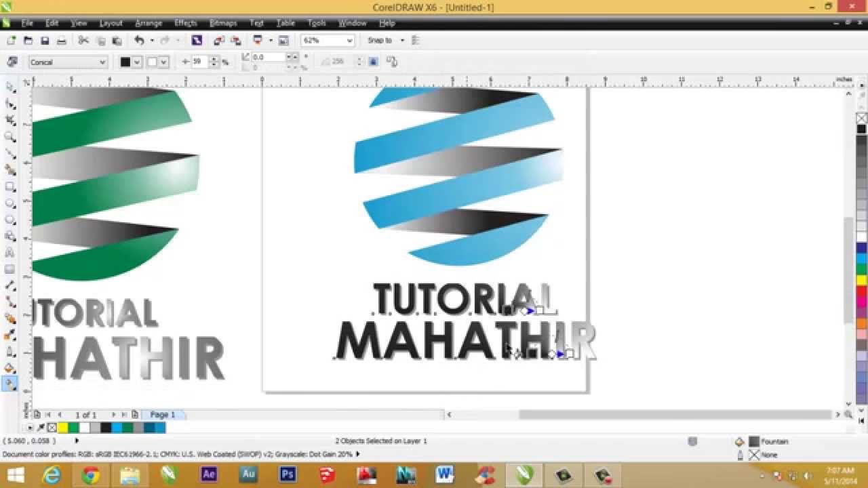Image resolution: width=868 pixels, height=488 pixels.
Task: Expand the document color profiles arrow
Action: tap(357, 454)
